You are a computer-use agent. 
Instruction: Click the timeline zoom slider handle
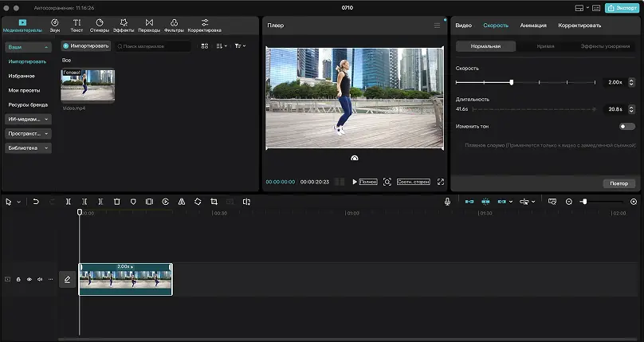pyautogui.click(x=584, y=202)
